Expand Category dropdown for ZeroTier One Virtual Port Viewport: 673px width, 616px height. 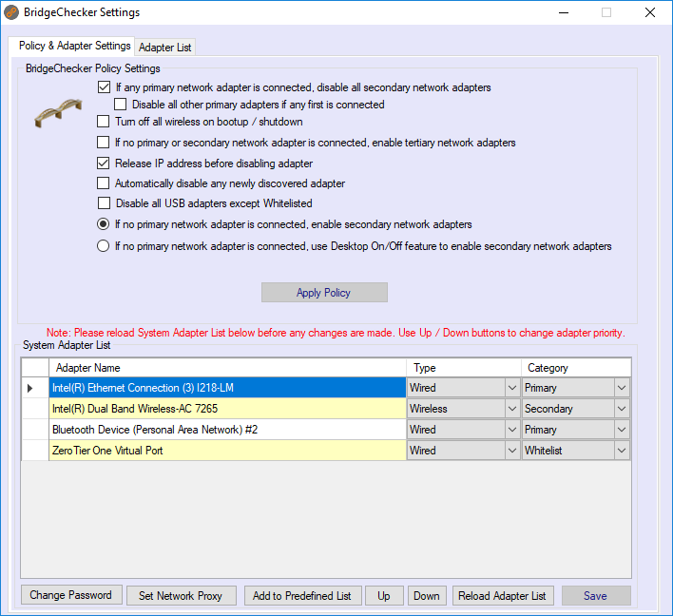(622, 451)
